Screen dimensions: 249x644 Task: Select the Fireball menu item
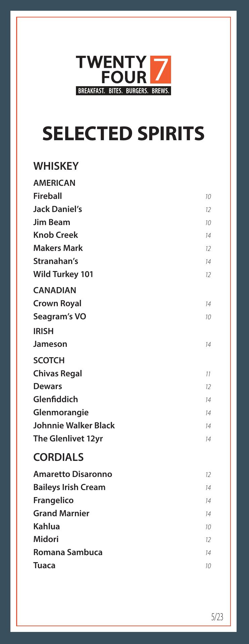point(47,196)
